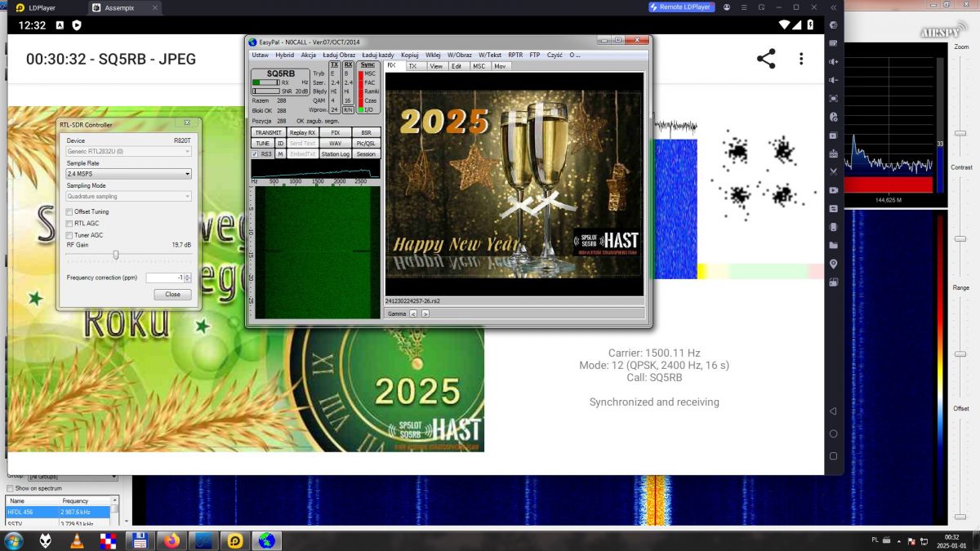Switch to MSC tab in EasyPal

tap(479, 66)
